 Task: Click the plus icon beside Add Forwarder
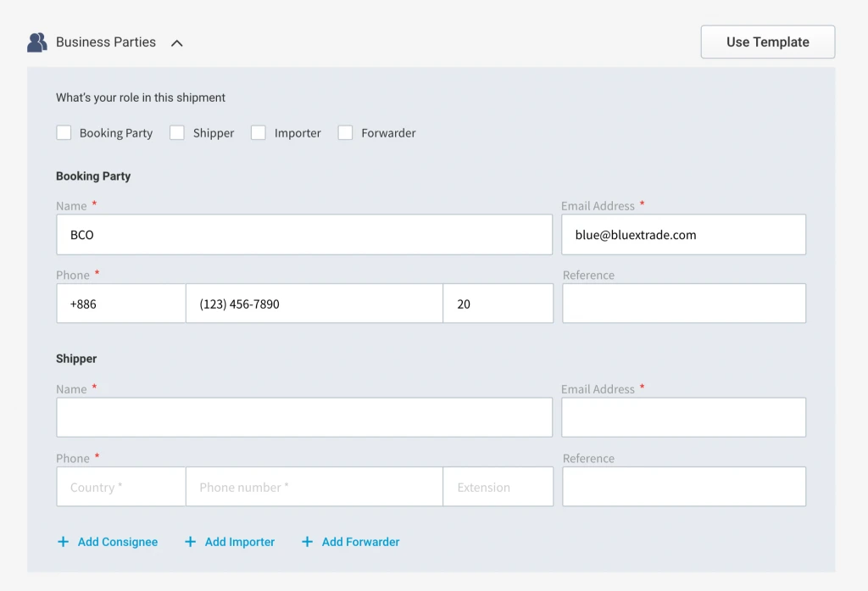tap(307, 542)
